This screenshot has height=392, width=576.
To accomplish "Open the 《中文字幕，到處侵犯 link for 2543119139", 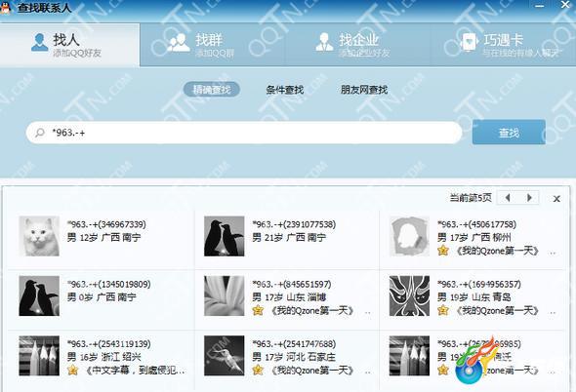I will [135, 371].
